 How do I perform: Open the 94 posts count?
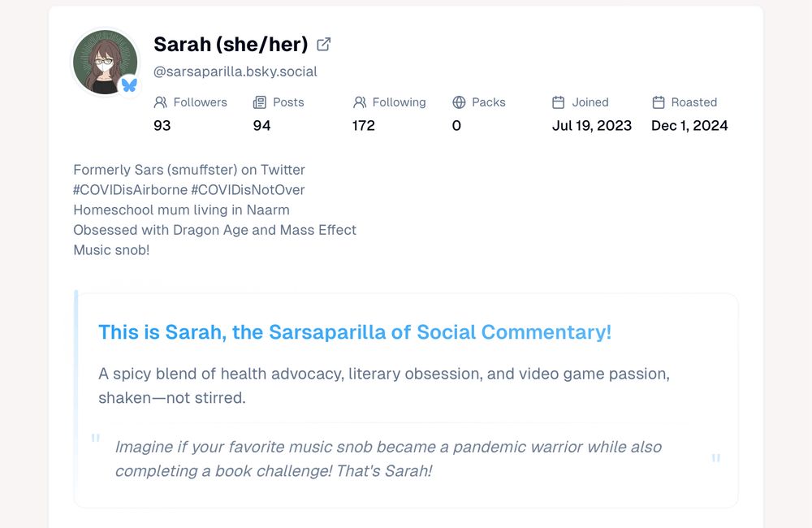[261, 126]
